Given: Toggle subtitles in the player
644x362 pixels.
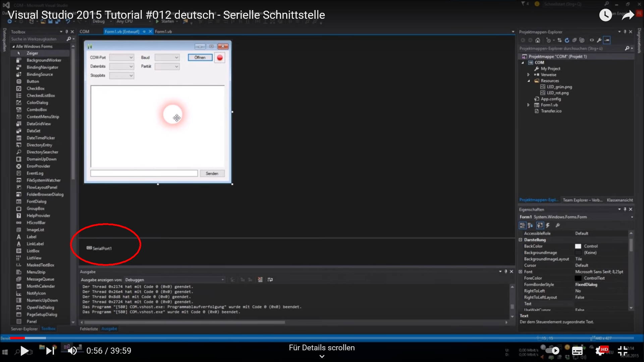Looking at the screenshot, I should click(x=577, y=351).
